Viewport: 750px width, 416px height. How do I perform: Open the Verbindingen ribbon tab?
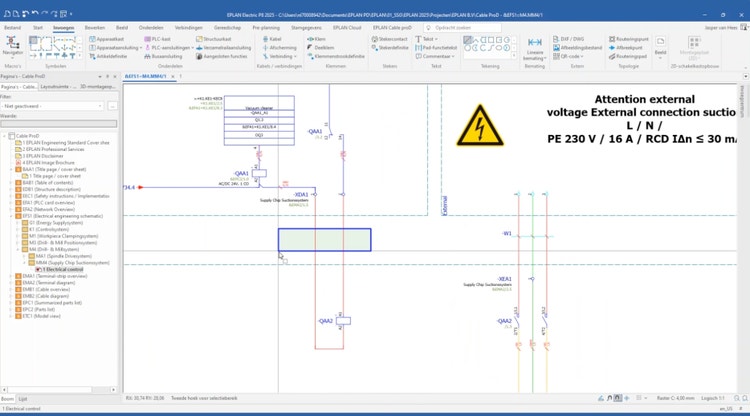tap(187, 28)
